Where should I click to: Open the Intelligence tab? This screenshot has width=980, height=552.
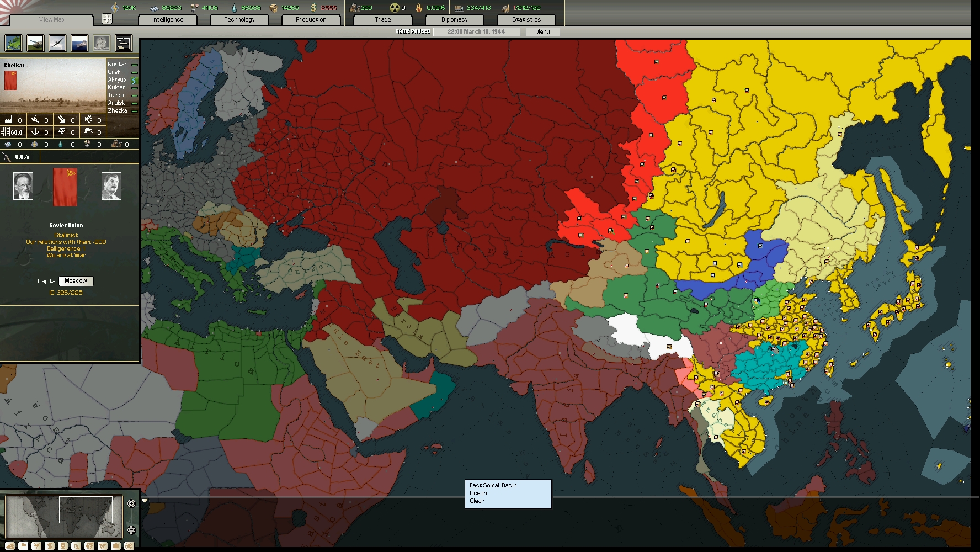click(x=168, y=20)
